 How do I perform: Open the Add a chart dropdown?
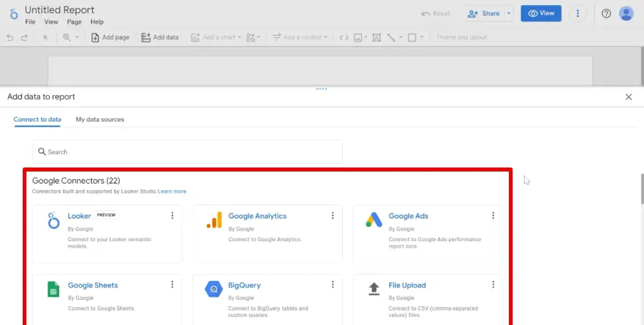coord(216,37)
